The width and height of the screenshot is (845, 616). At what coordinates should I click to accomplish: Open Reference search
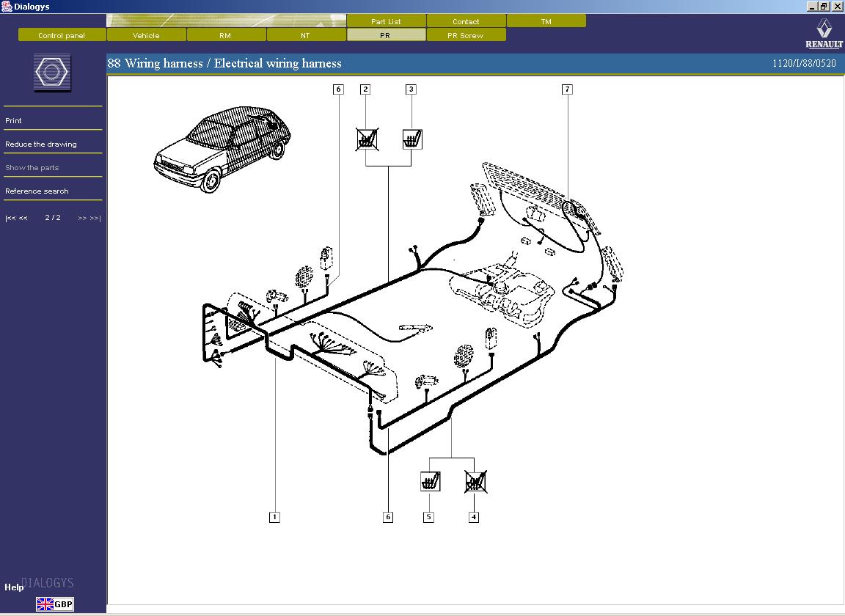tap(37, 191)
